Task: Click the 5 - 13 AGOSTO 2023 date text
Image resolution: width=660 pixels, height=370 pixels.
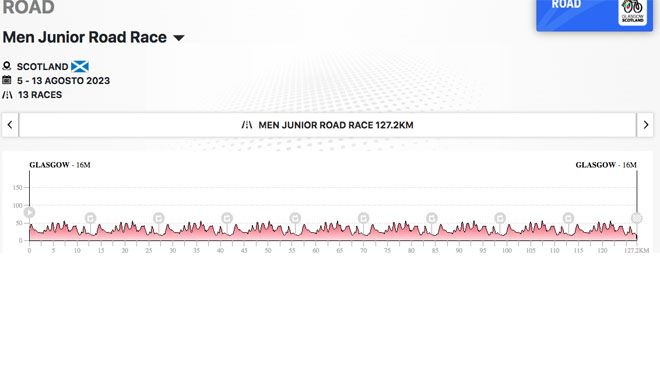Action: [63, 80]
